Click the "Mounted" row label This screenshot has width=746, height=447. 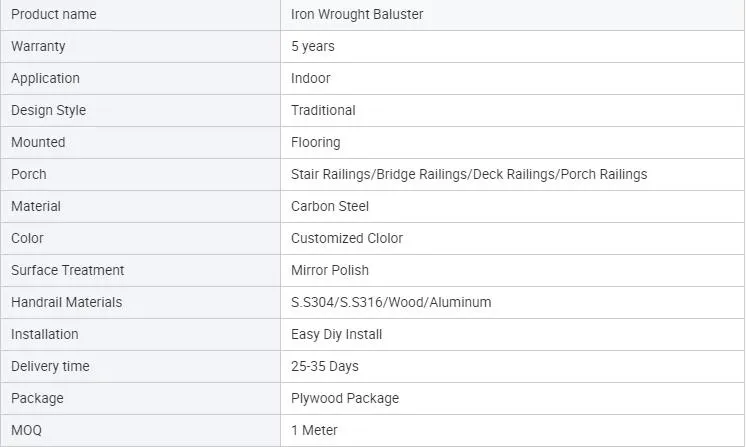pyautogui.click(x=38, y=142)
